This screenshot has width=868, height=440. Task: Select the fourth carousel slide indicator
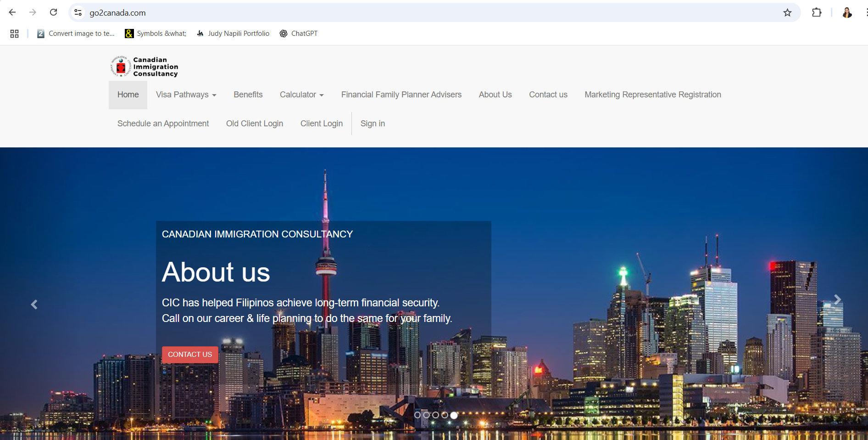click(445, 415)
